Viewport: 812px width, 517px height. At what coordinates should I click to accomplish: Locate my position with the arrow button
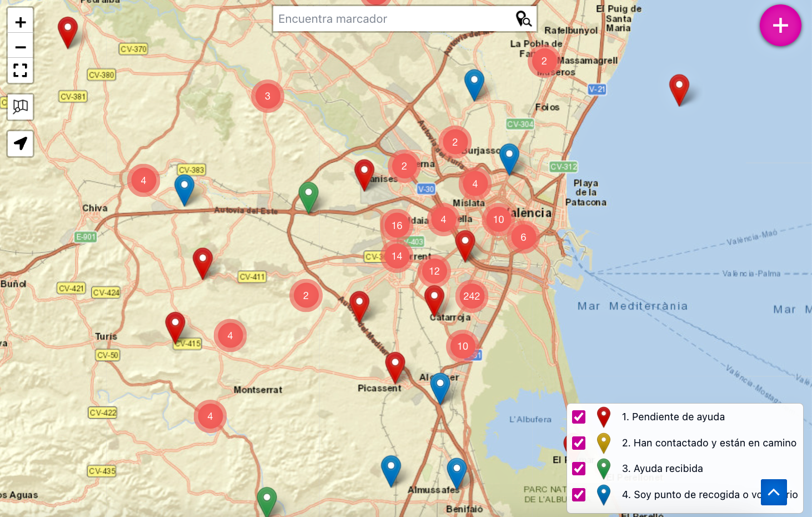click(21, 143)
